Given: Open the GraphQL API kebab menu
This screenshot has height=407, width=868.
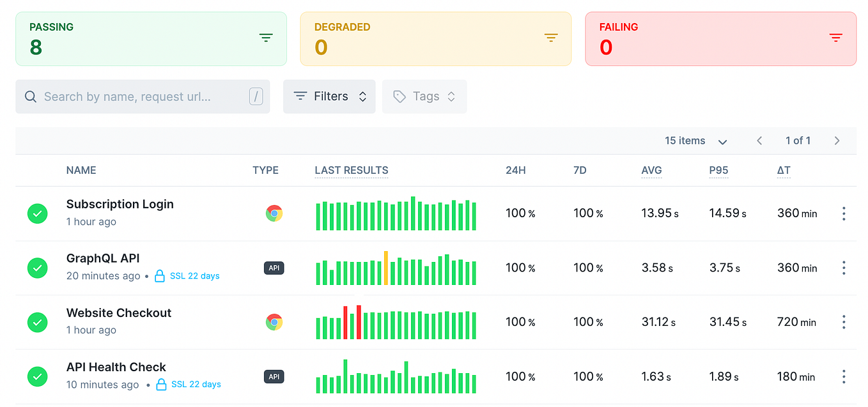Looking at the screenshot, I should coord(844,268).
